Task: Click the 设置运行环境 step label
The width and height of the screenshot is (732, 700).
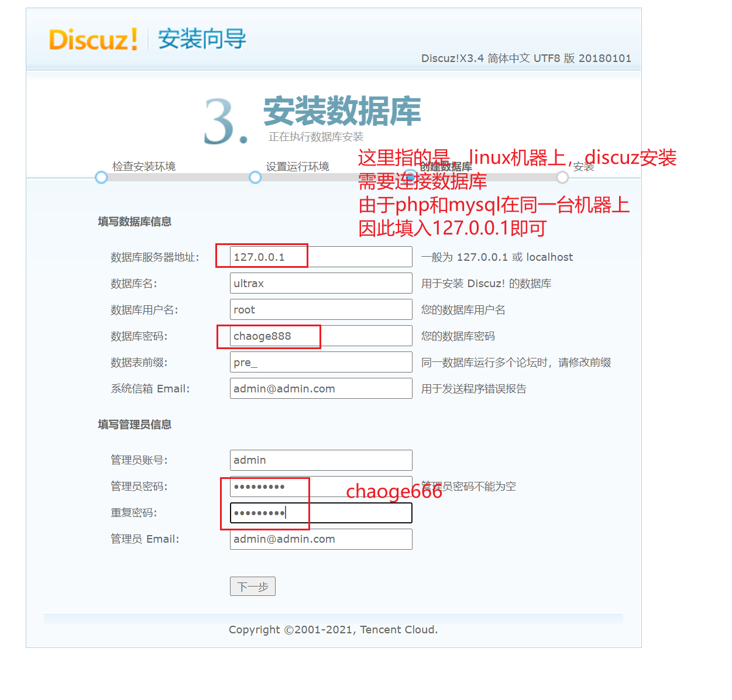Action: point(297,166)
